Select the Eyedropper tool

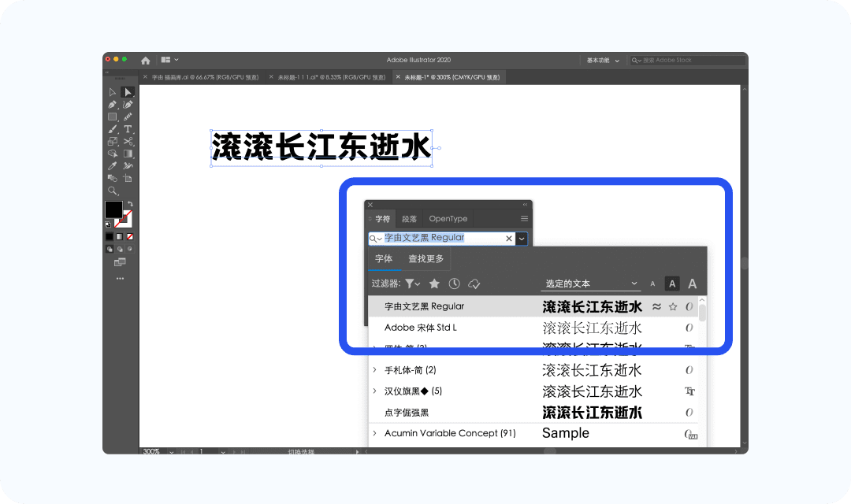click(113, 166)
